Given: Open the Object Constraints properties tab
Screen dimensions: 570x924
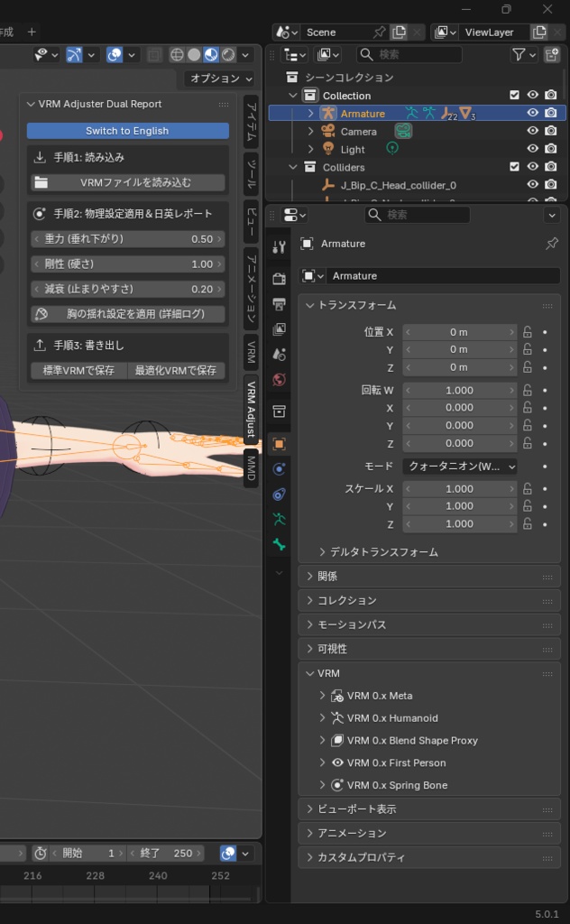Looking at the screenshot, I should point(279,494).
